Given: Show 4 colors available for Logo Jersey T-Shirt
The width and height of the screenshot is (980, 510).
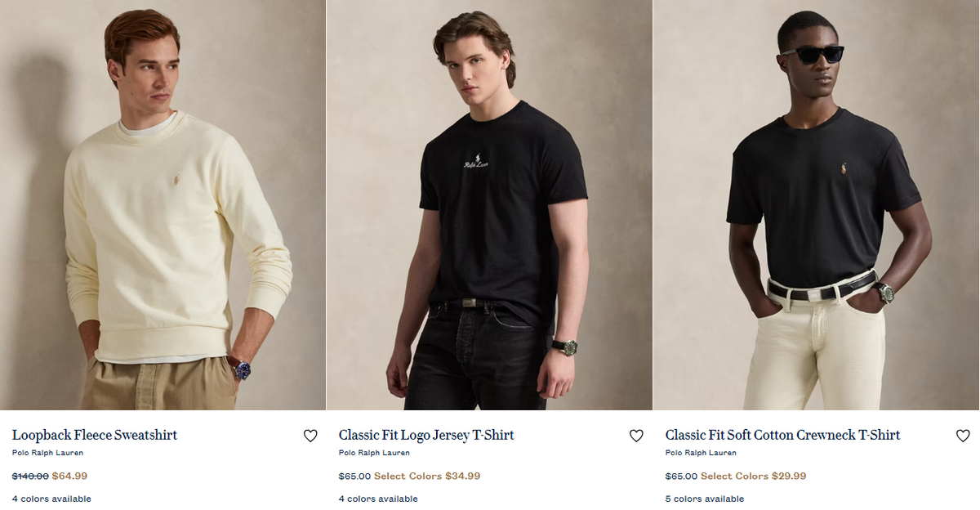Looking at the screenshot, I should [x=378, y=499].
